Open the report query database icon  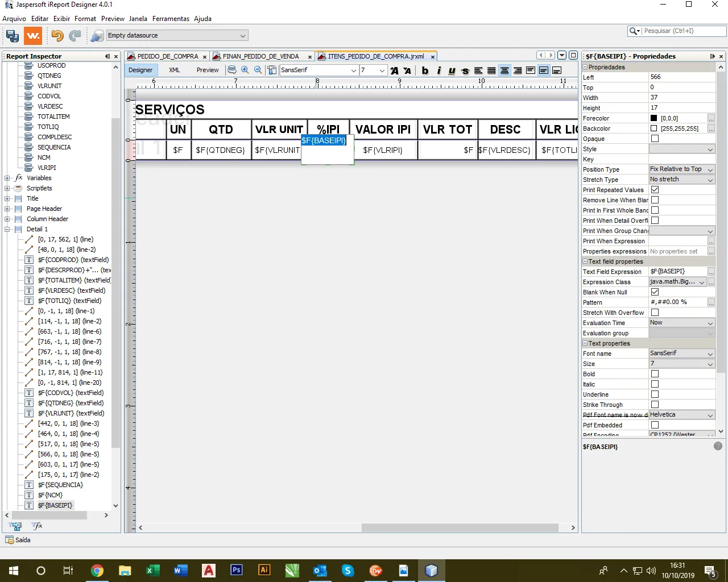coord(232,70)
